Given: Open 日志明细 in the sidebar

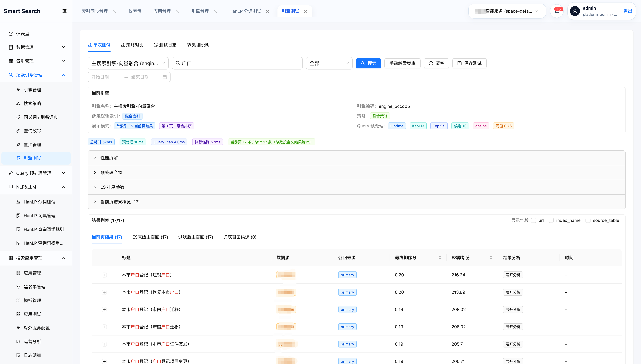Looking at the screenshot, I should click(36, 355).
